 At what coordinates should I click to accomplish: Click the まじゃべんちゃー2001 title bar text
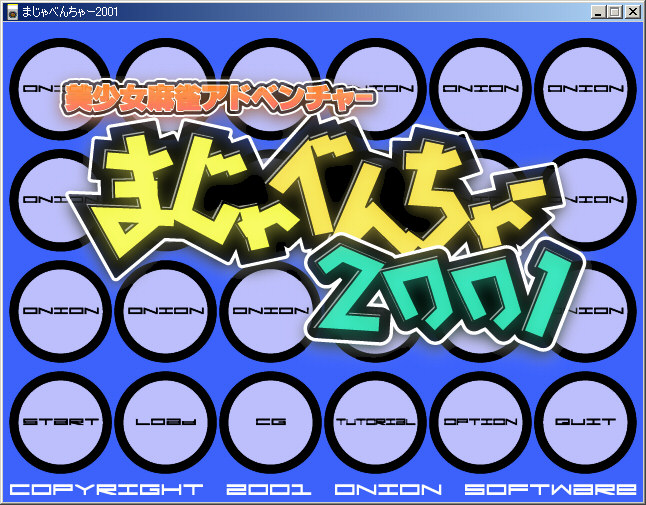(x=70, y=12)
